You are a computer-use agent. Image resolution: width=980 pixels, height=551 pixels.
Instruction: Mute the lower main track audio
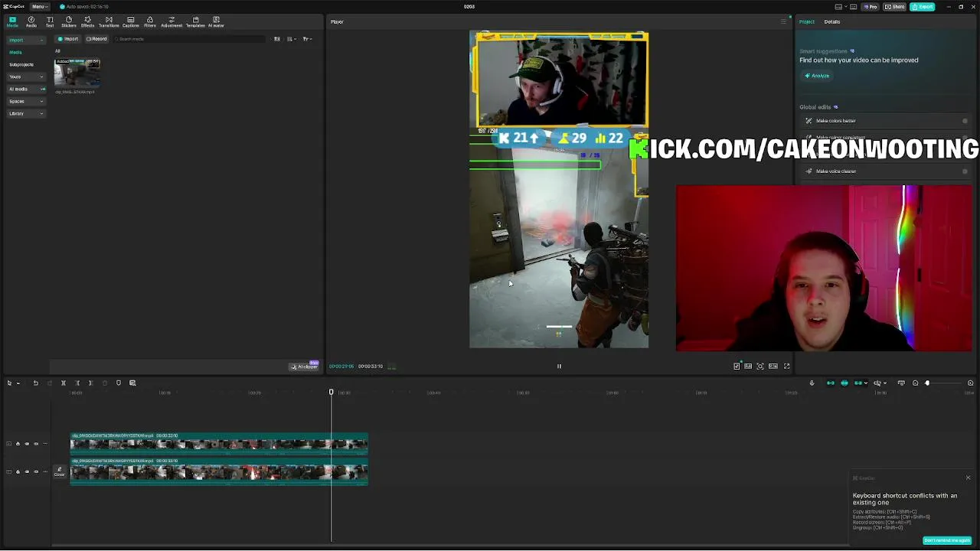click(36, 471)
